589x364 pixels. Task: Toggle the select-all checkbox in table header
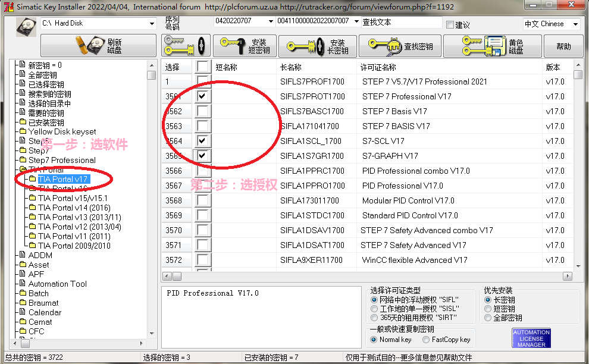click(202, 67)
